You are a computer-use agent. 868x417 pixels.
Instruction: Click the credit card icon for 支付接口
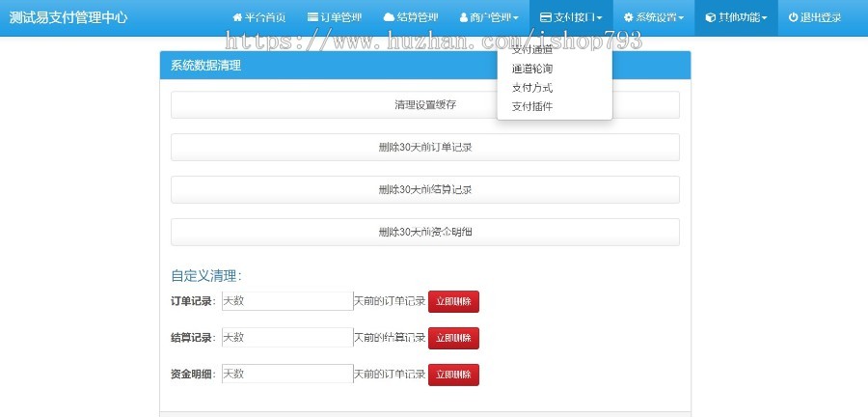tap(546, 17)
